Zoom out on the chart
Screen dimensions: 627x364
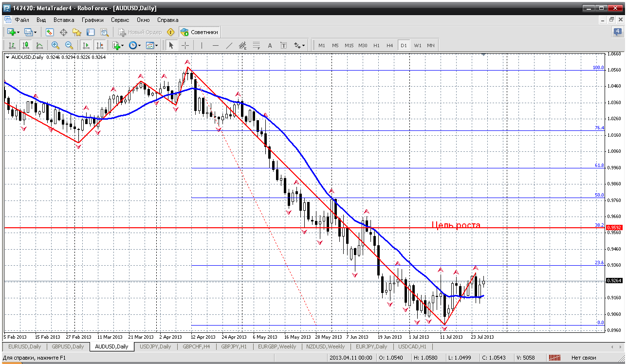click(x=69, y=45)
